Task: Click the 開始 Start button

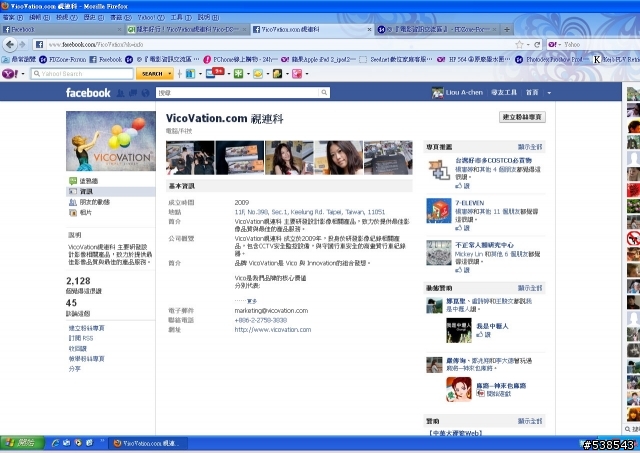Action: click(x=22, y=443)
